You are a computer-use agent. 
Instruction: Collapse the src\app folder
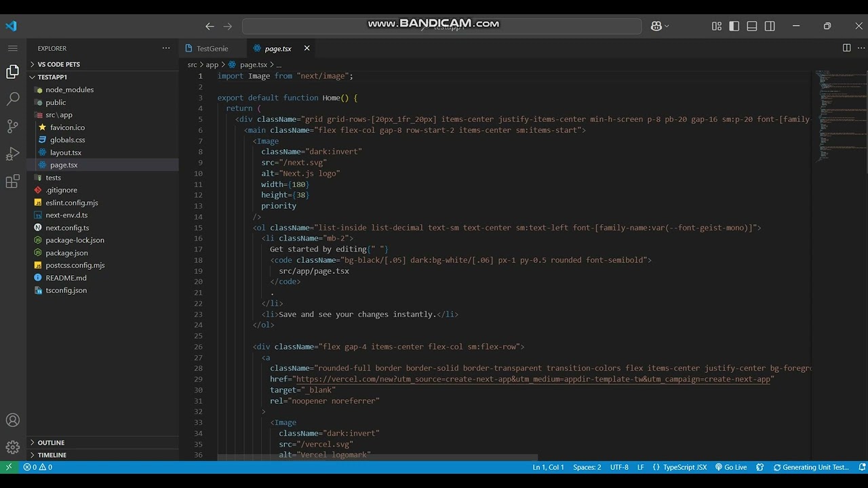point(102,115)
